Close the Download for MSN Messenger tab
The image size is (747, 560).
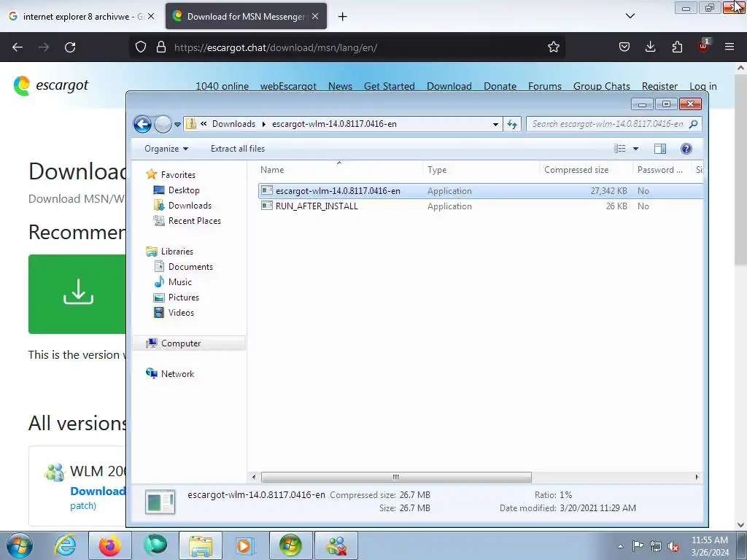pos(315,16)
